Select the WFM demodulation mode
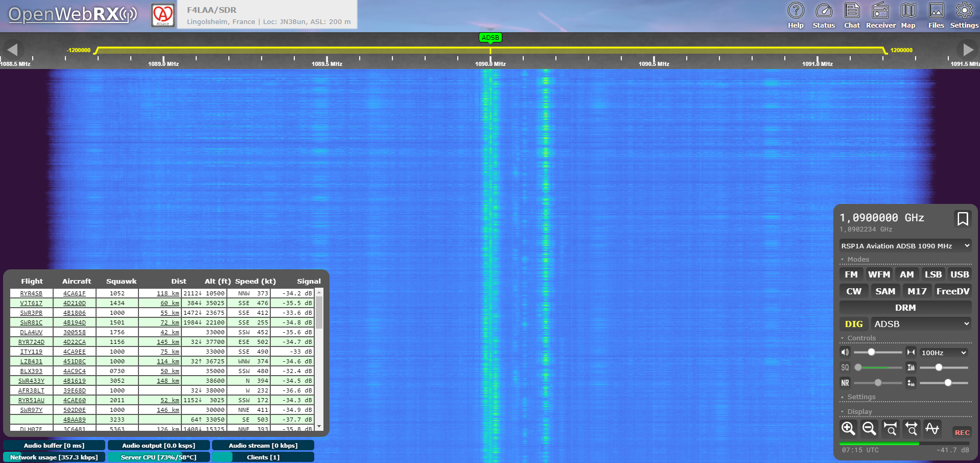The width and height of the screenshot is (980, 463). click(x=879, y=274)
